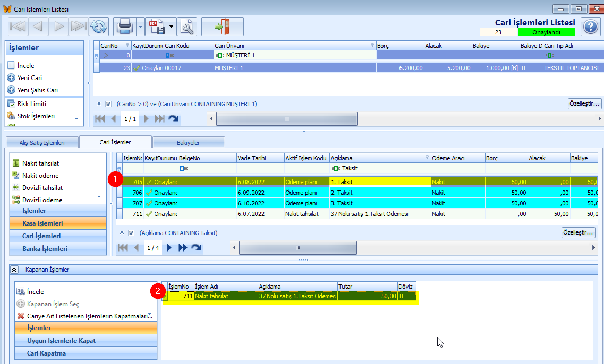This screenshot has width=604, height=364.
Task: Export to PDF with save icon
Action: (x=157, y=27)
